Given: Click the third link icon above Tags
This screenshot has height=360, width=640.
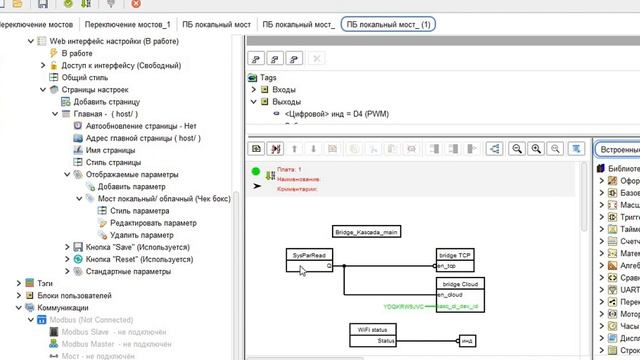Looking at the screenshot, I should (294, 59).
